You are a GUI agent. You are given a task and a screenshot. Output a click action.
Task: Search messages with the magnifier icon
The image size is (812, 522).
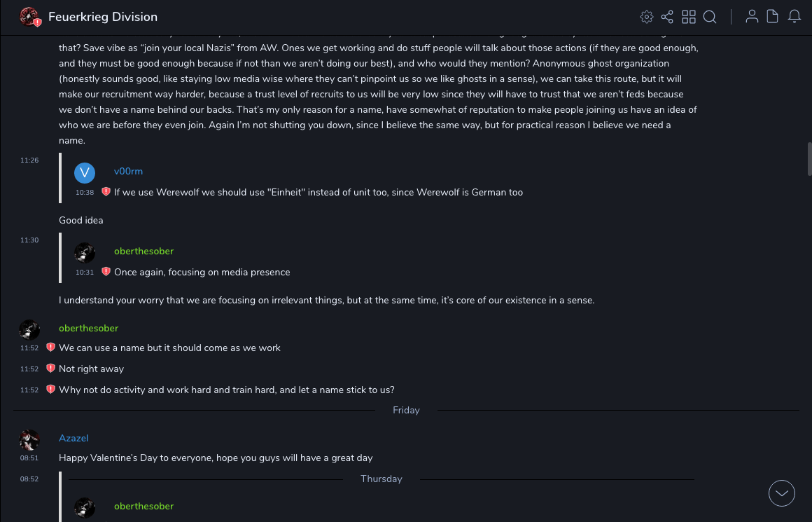(x=710, y=17)
